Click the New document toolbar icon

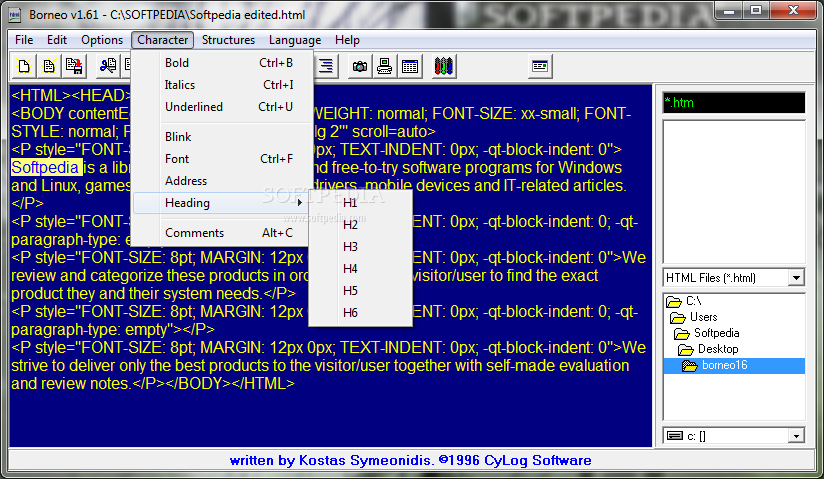(x=24, y=66)
